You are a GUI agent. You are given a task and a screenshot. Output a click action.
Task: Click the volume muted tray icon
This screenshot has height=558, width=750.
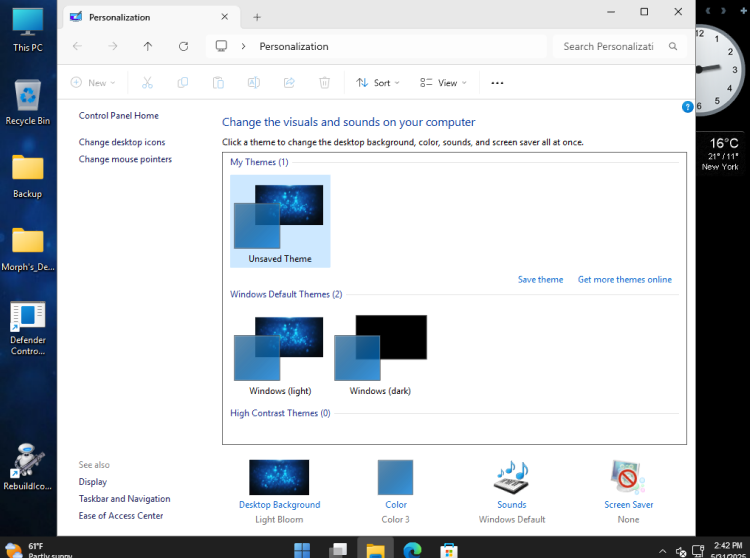(x=681, y=552)
